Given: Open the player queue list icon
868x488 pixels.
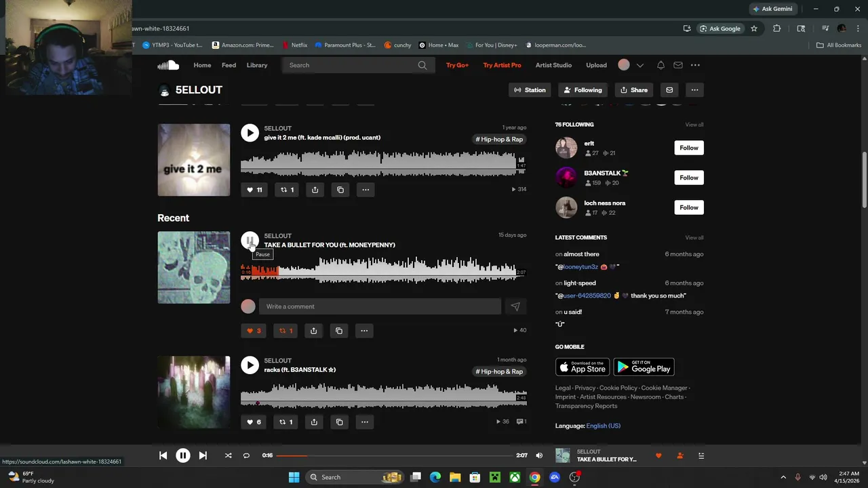Looking at the screenshot, I should (x=701, y=455).
